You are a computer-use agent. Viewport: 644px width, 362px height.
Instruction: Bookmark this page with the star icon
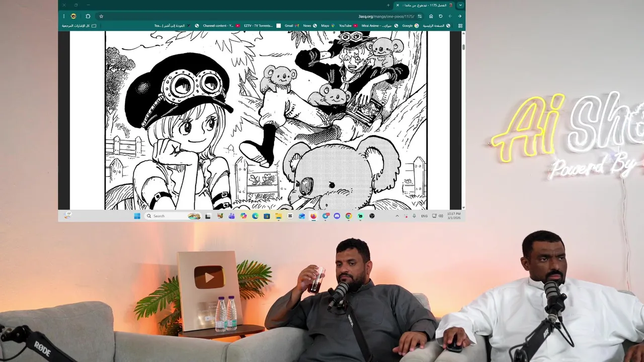tap(101, 16)
